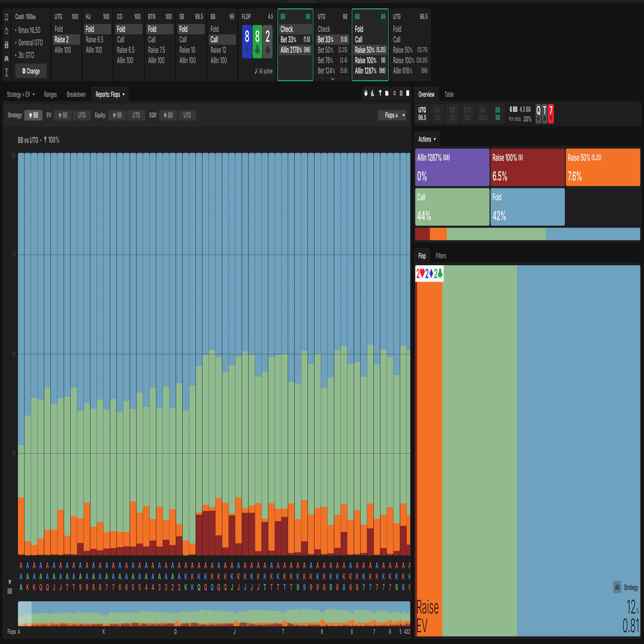Click the red 7 heart board card
This screenshot has height=644, width=644.
click(551, 114)
